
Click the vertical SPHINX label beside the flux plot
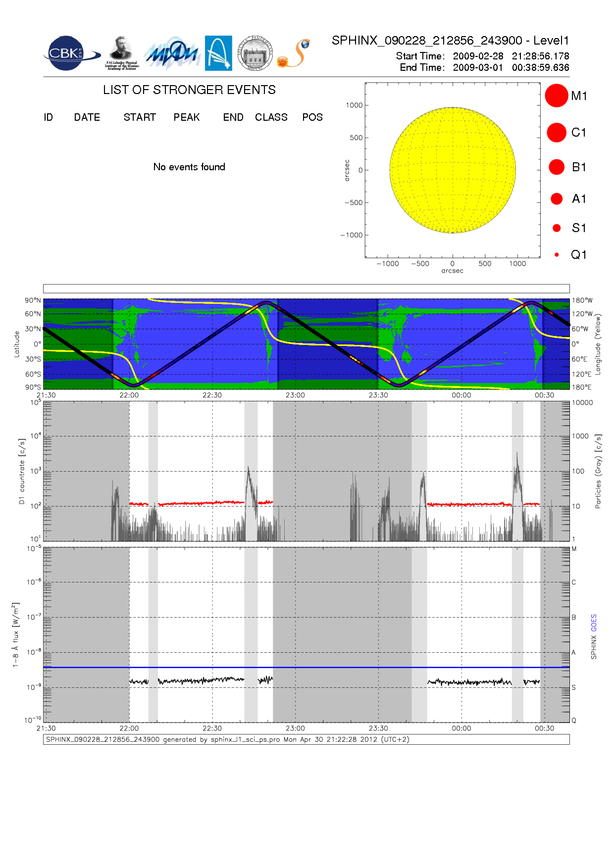click(x=594, y=647)
